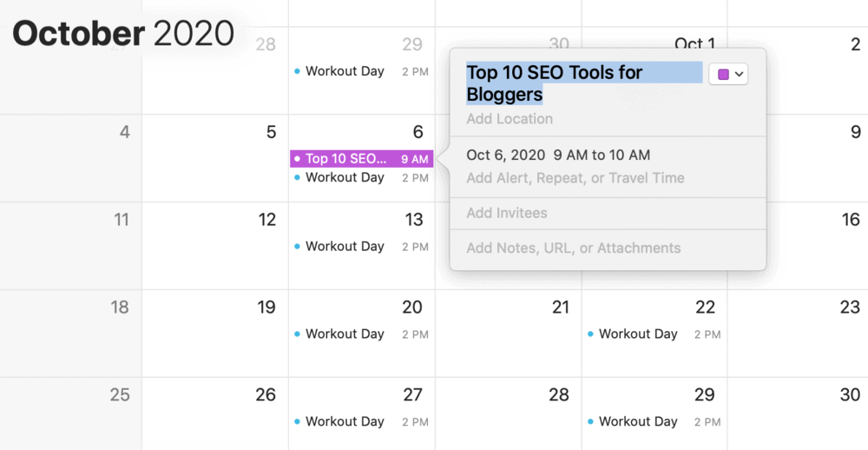
Task: Select Workout Day event on October 29
Action: coord(654,421)
